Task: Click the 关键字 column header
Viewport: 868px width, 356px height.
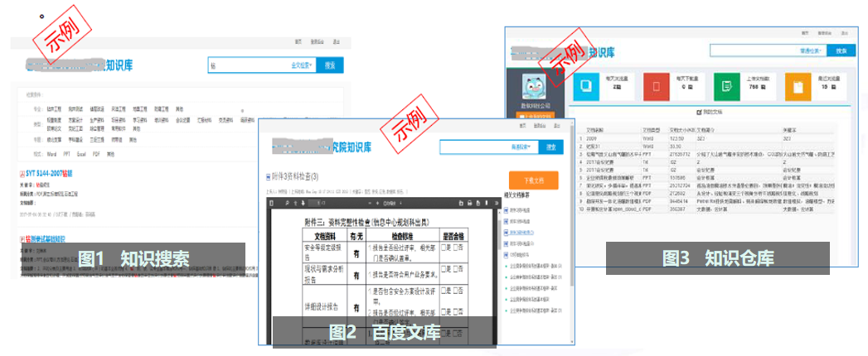Action: 789,129
